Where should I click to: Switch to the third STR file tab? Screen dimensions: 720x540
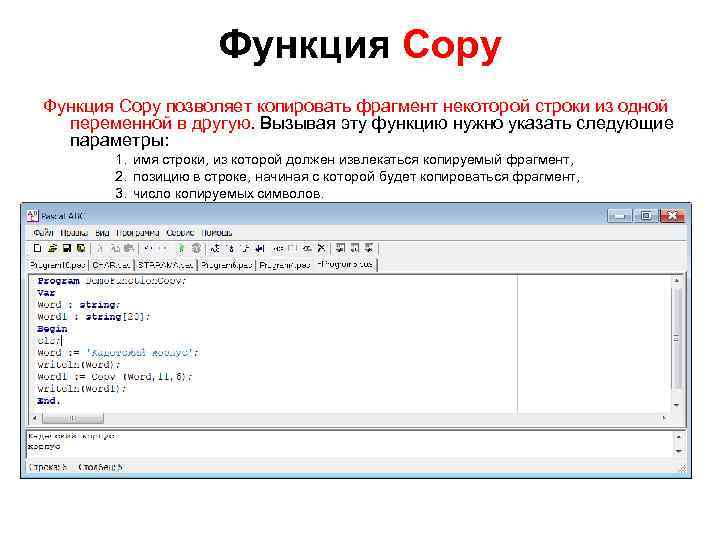point(166,265)
